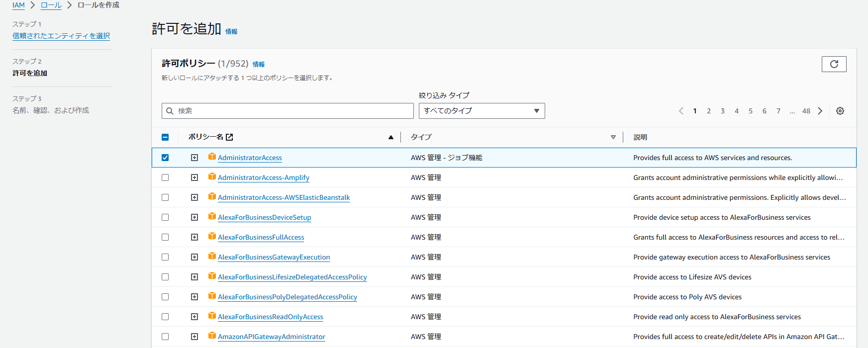Go to pagination page 7
Screen dimensions: 868x348
(x=778, y=111)
